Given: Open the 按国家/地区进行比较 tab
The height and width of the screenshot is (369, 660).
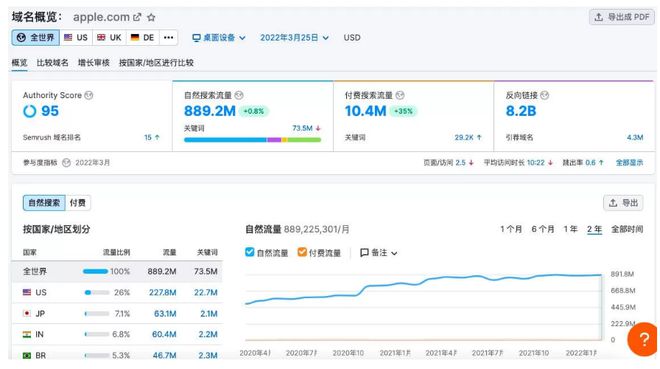Looking at the screenshot, I should (x=156, y=63).
